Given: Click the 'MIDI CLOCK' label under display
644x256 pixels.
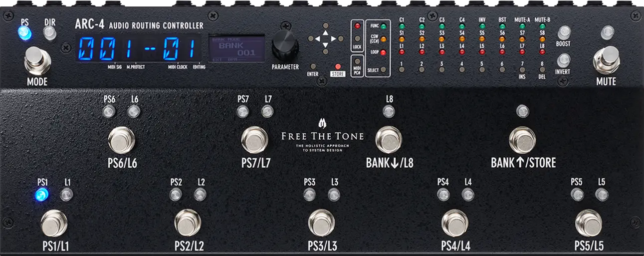Looking at the screenshot, I should pyautogui.click(x=178, y=66).
